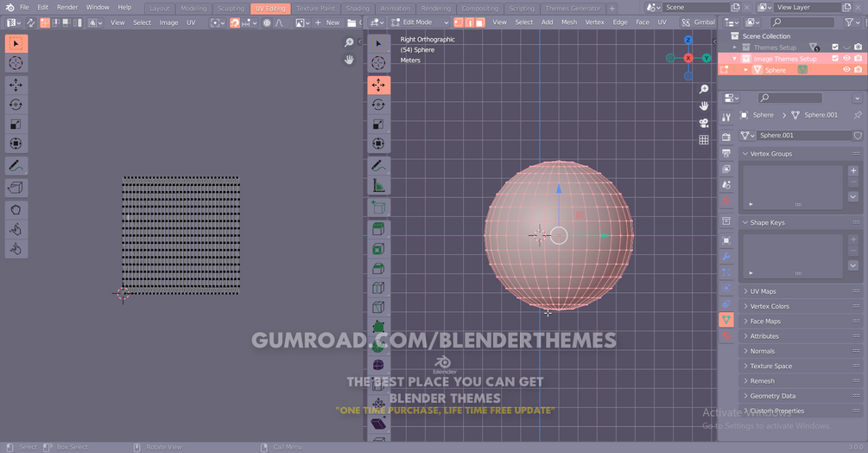Toggle camera view icon in 3D viewport

click(704, 123)
